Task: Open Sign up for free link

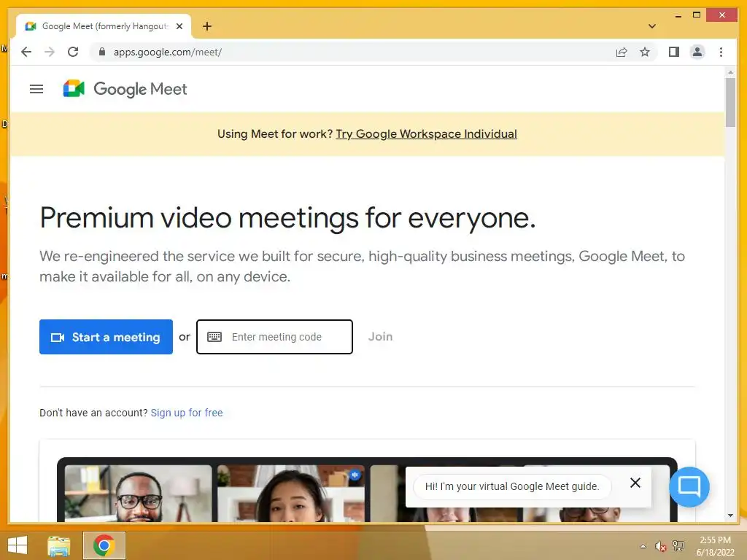Action: click(x=187, y=413)
